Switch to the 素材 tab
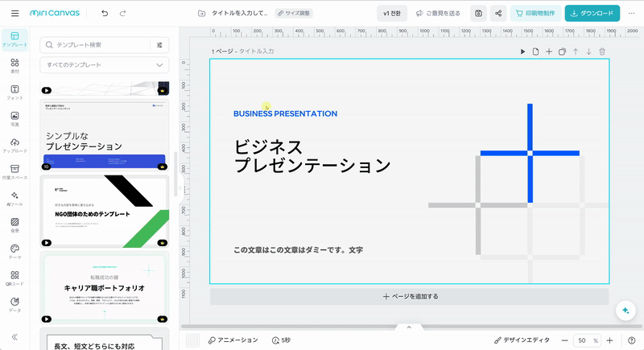This screenshot has width=644, height=350. pos(14,67)
